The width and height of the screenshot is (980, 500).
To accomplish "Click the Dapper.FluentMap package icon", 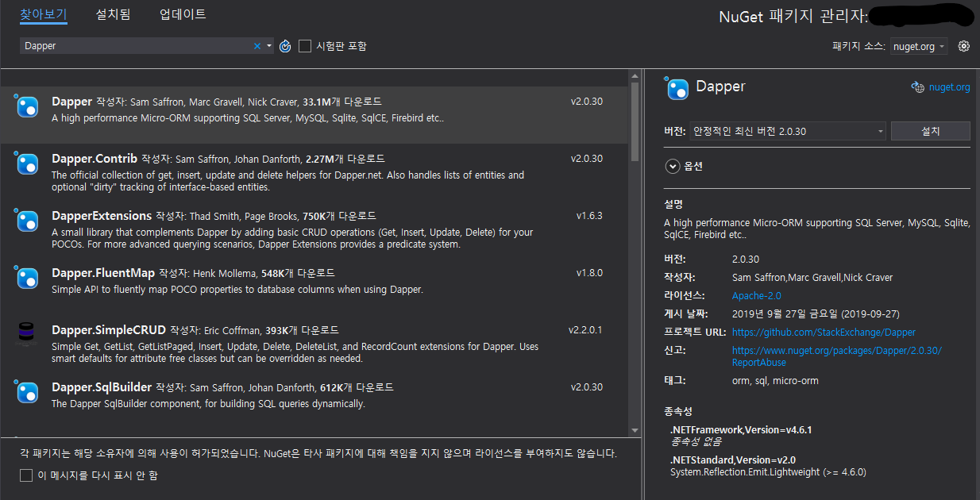I will pos(27,278).
